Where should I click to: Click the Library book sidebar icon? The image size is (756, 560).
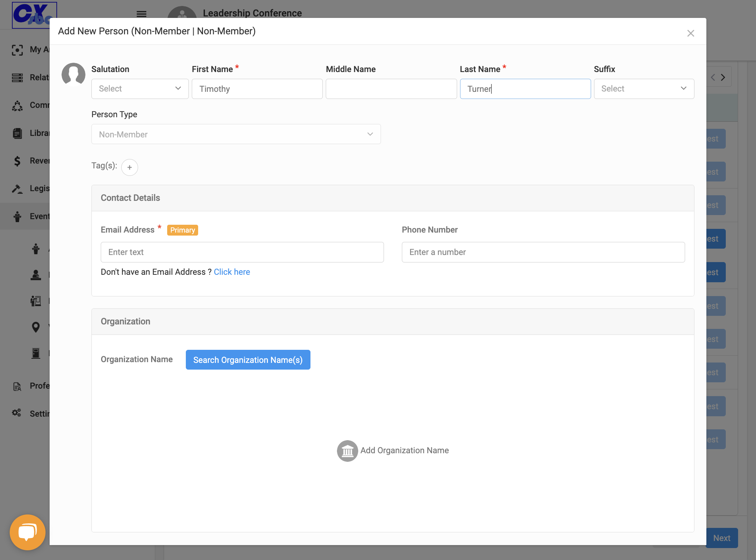17,133
